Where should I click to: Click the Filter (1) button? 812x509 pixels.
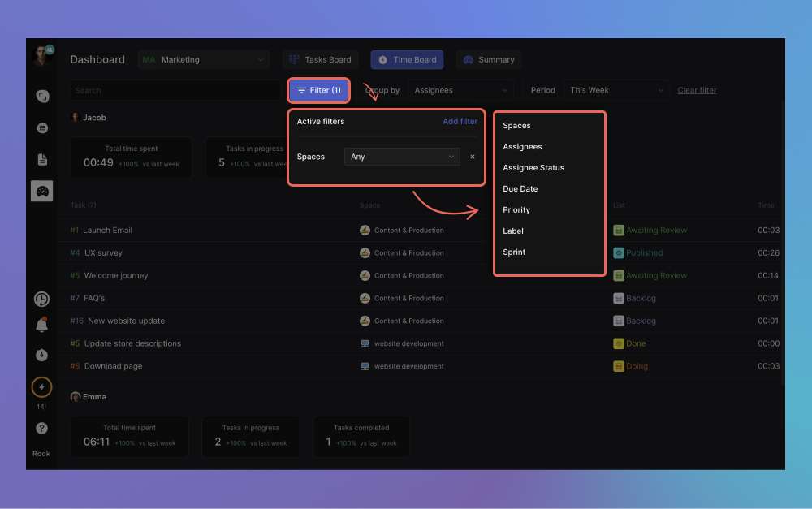(319, 90)
